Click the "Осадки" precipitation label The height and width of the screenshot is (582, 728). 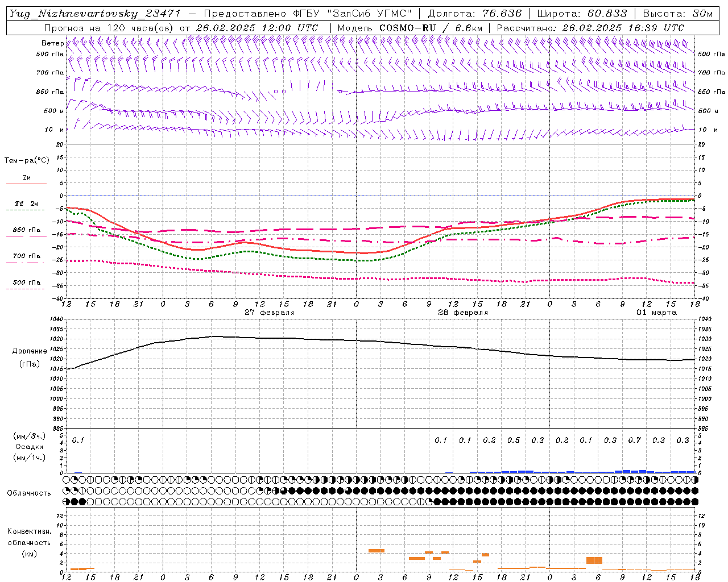click(x=30, y=447)
